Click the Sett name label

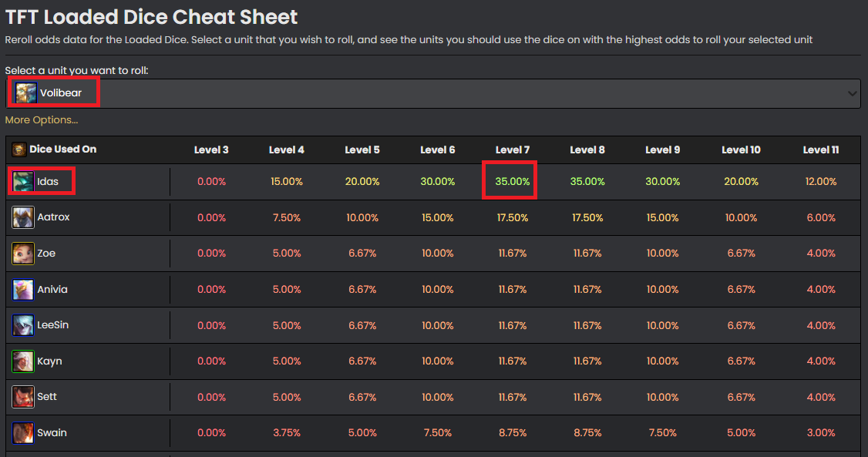[x=46, y=397]
